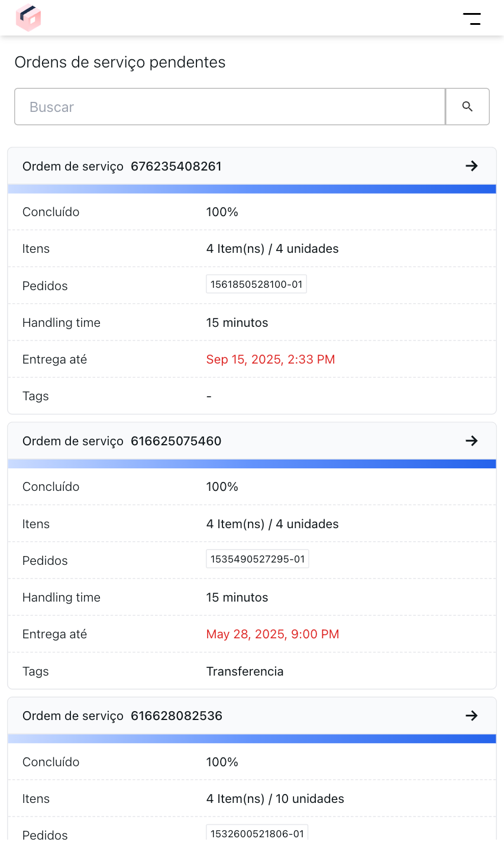Image resolution: width=504 pixels, height=842 pixels.
Task: Open the hamburger menu icon
Action: (x=473, y=18)
